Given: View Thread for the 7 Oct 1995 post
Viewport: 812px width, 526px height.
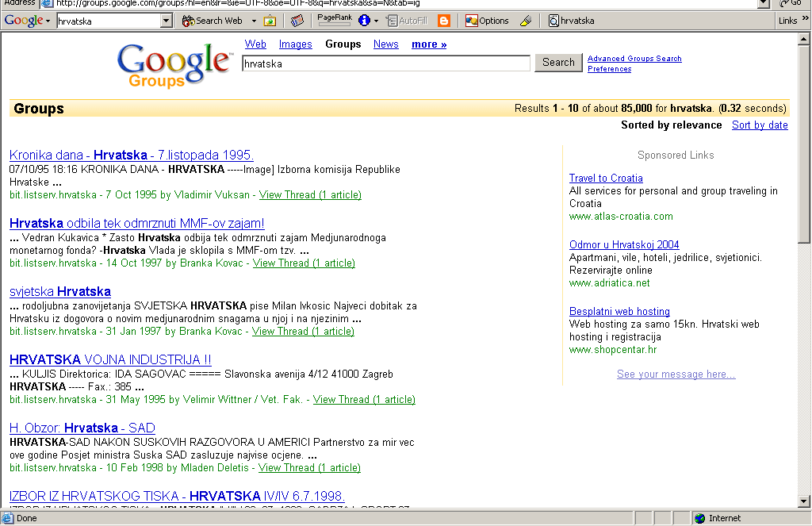Looking at the screenshot, I should [310, 195].
